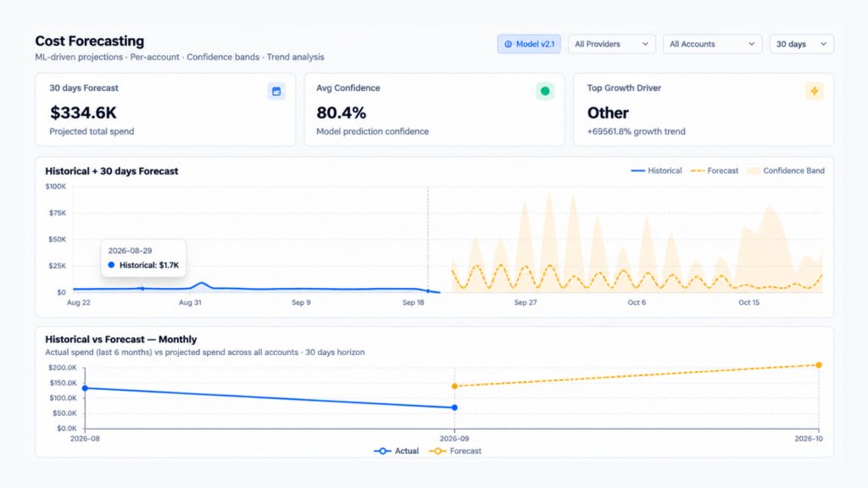Click the 2026-10 month axis label

pos(809,439)
